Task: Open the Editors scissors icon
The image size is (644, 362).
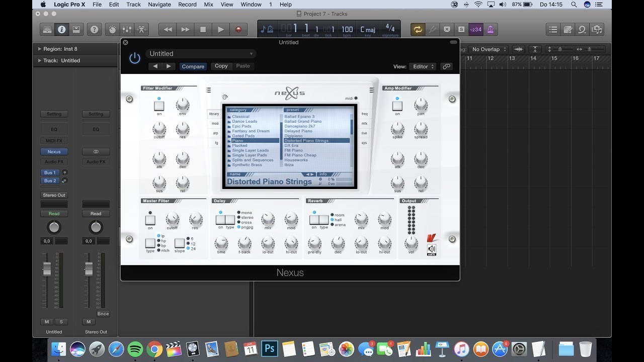Action: [x=141, y=29]
